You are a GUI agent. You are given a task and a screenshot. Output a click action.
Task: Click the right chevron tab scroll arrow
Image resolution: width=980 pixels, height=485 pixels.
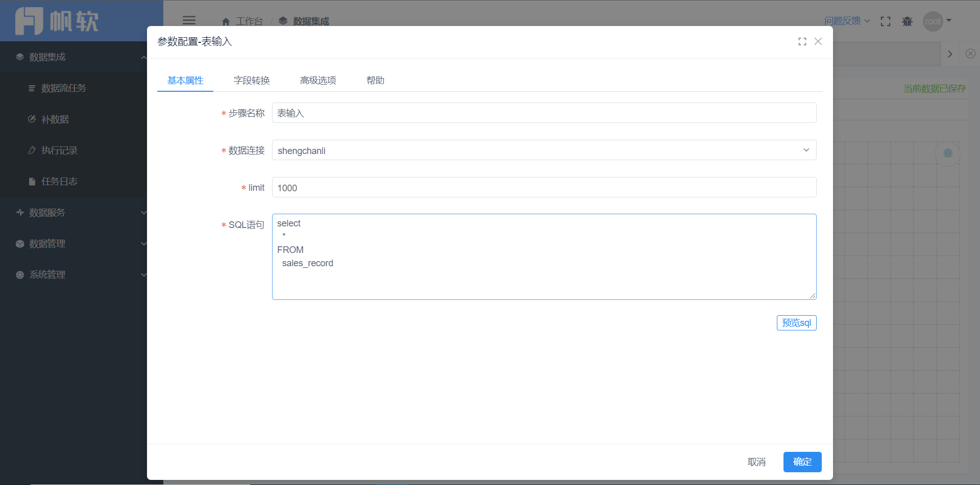pyautogui.click(x=950, y=54)
